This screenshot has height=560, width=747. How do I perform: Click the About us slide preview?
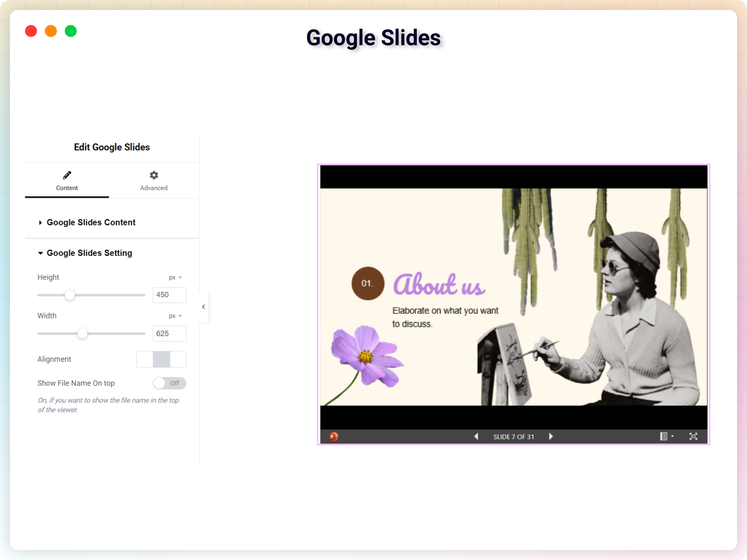(x=513, y=297)
